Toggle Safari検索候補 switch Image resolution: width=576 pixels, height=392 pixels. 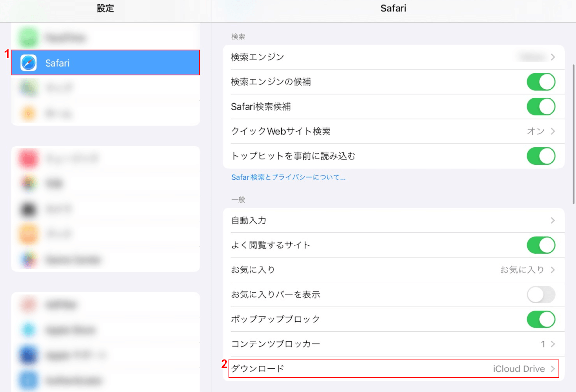[x=541, y=107]
